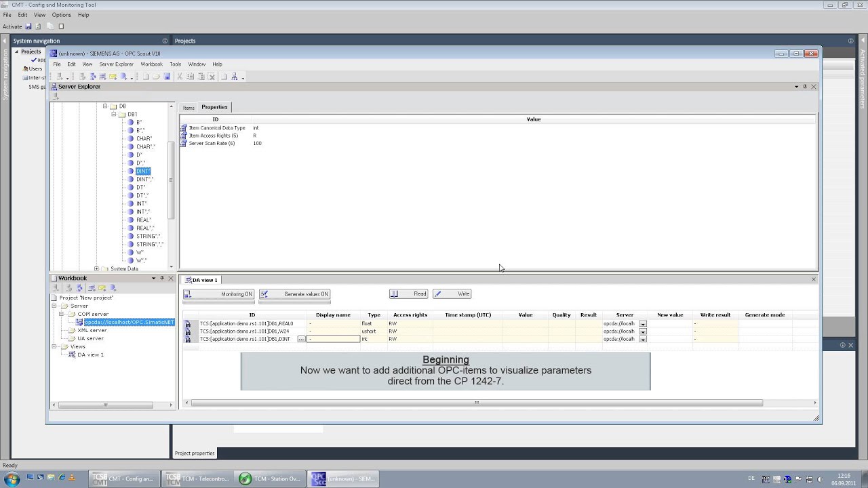868x488 pixels.
Task: Click Activate in CMT toolbar
Action: click(x=12, y=26)
